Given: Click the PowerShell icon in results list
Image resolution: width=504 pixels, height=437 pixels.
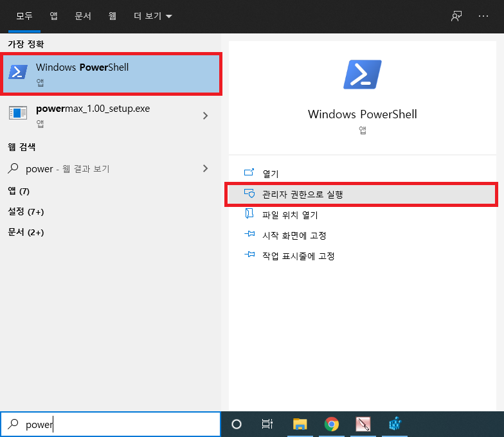Looking at the screenshot, I should [18, 72].
